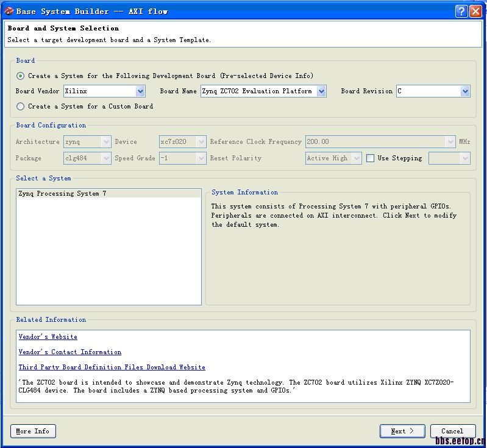Open Third Party Board Definition Files Download Website
487x448 pixels.
click(x=112, y=367)
